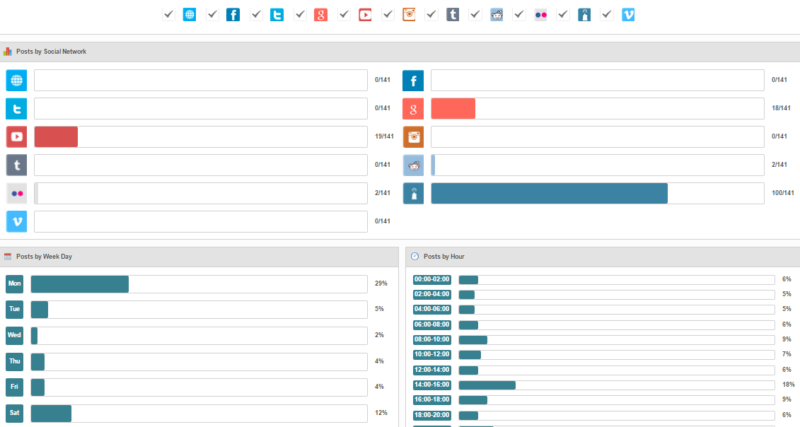This screenshot has height=427, width=800.
Task: Select the 14:00-16:00 hour label
Action: (432, 384)
